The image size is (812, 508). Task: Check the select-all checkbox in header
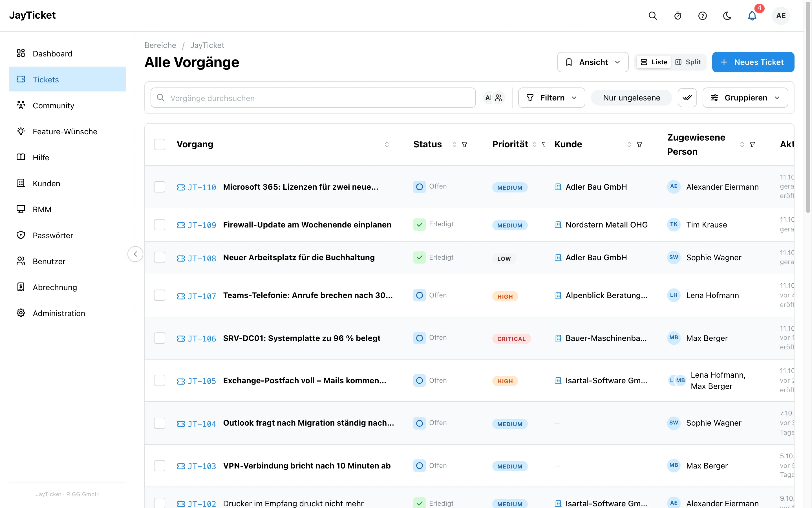pos(159,144)
